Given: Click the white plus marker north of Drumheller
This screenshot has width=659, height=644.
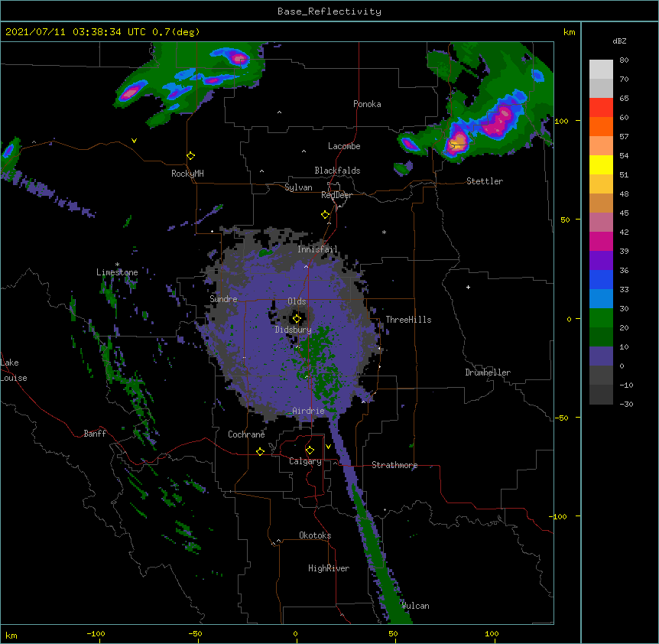Looking at the screenshot, I should pyautogui.click(x=468, y=287).
